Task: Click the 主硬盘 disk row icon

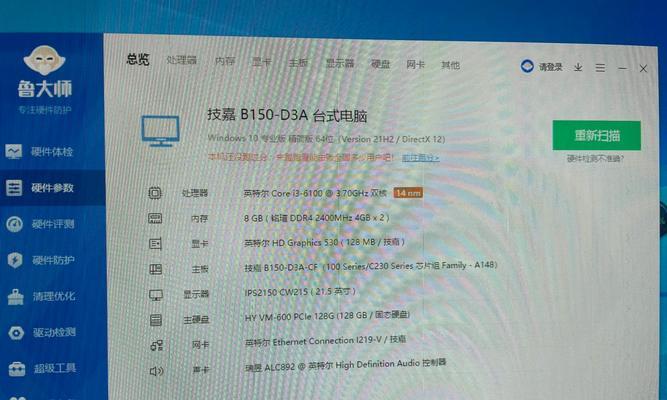Action: pos(156,320)
